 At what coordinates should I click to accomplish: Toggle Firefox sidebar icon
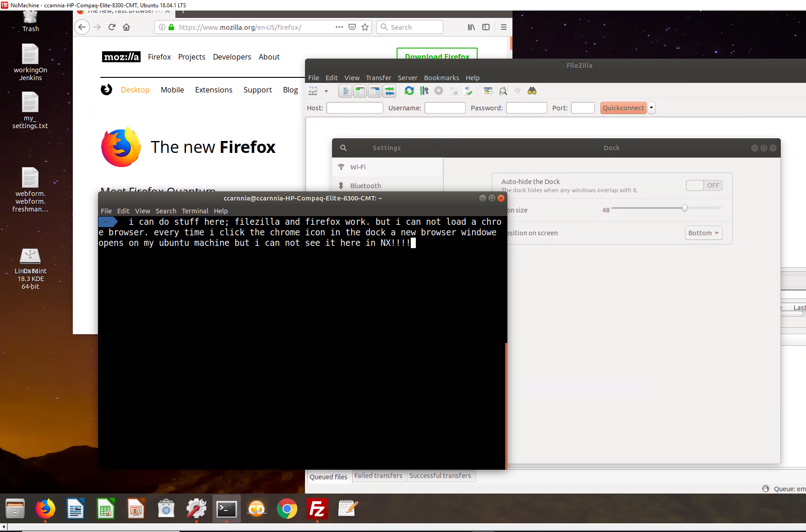(x=486, y=27)
